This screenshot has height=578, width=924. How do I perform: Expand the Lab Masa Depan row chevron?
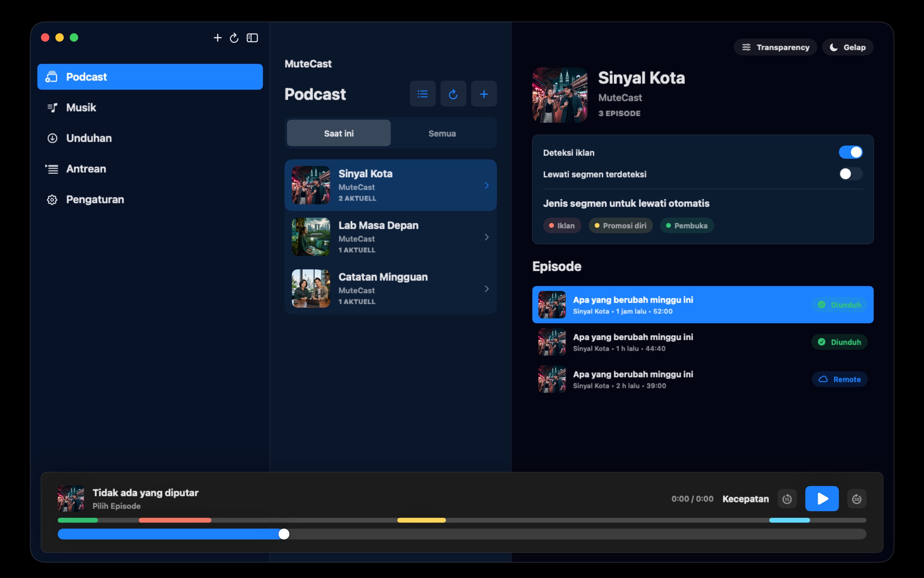point(486,237)
